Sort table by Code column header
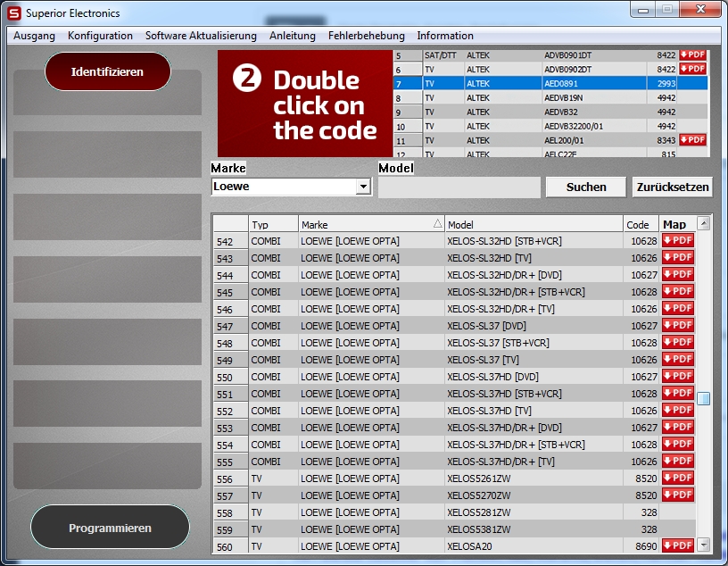The height and width of the screenshot is (566, 728). tap(640, 225)
